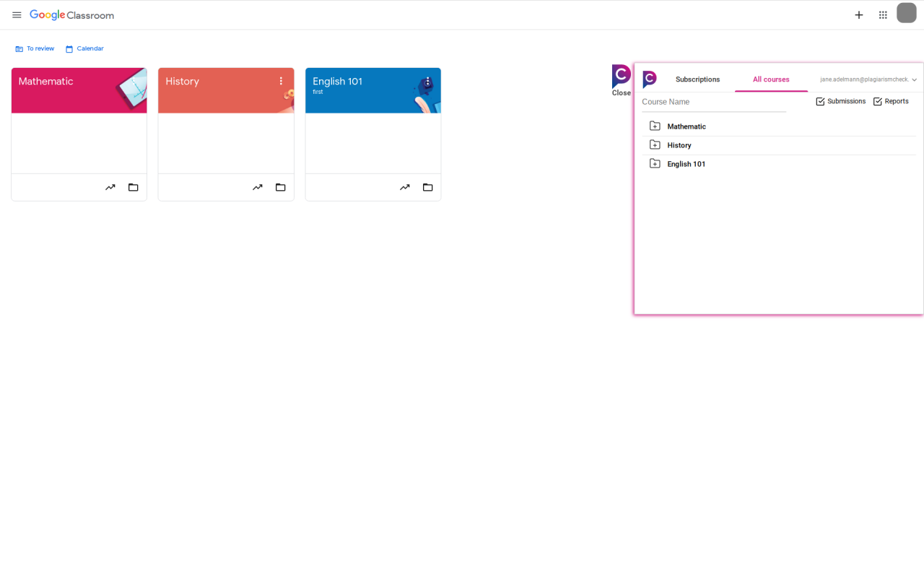This screenshot has height=578, width=924.
Task: Open the History card three-dot menu
Action: coord(282,81)
